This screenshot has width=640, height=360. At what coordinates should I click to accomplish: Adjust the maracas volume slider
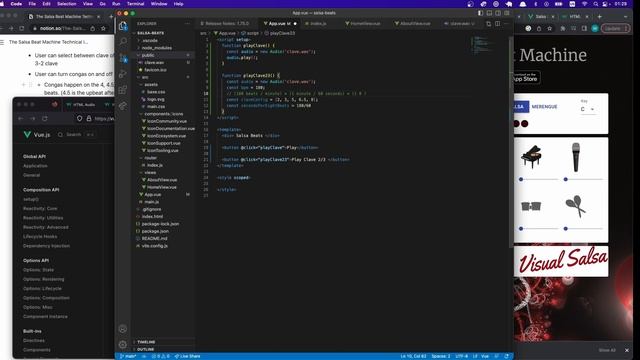tap(584, 229)
